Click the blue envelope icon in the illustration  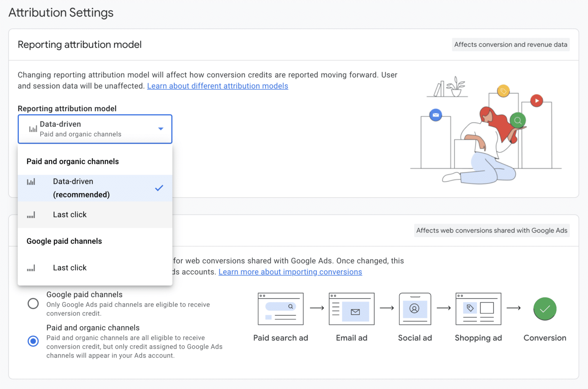[x=435, y=115]
